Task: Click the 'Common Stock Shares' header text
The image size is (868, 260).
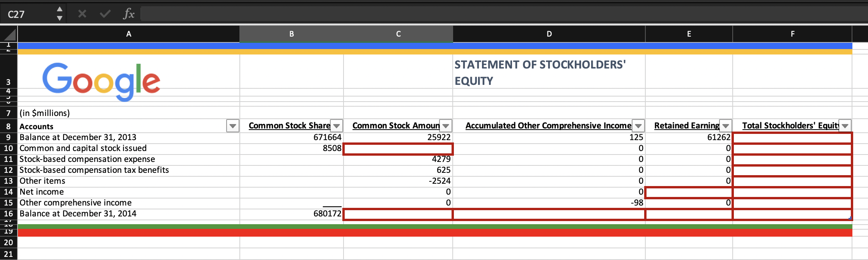Action: point(289,126)
